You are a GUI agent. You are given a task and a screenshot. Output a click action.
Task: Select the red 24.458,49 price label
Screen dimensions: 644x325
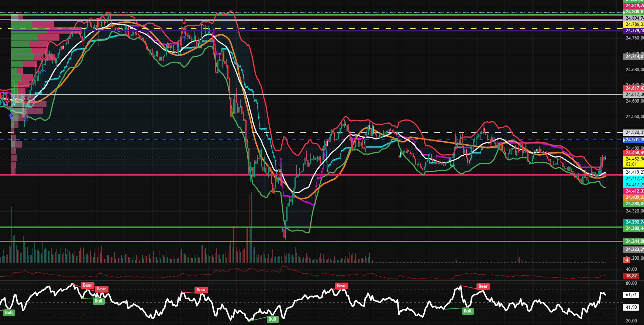[634, 153]
